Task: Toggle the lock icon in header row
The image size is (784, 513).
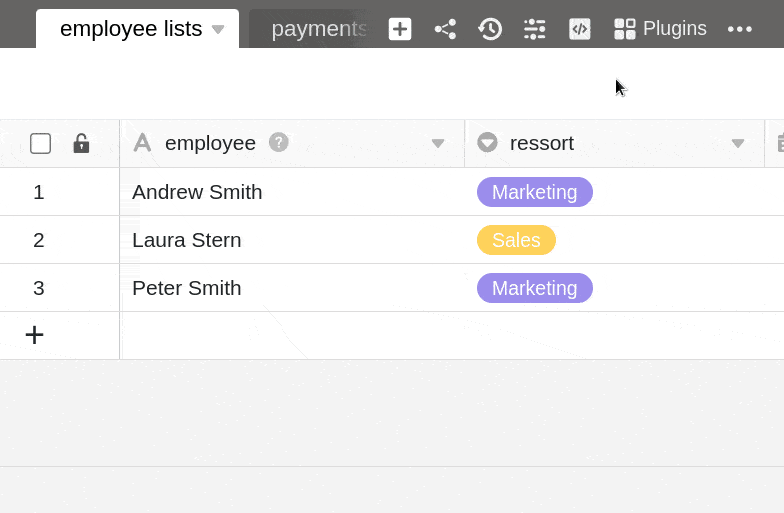Action: (x=81, y=143)
